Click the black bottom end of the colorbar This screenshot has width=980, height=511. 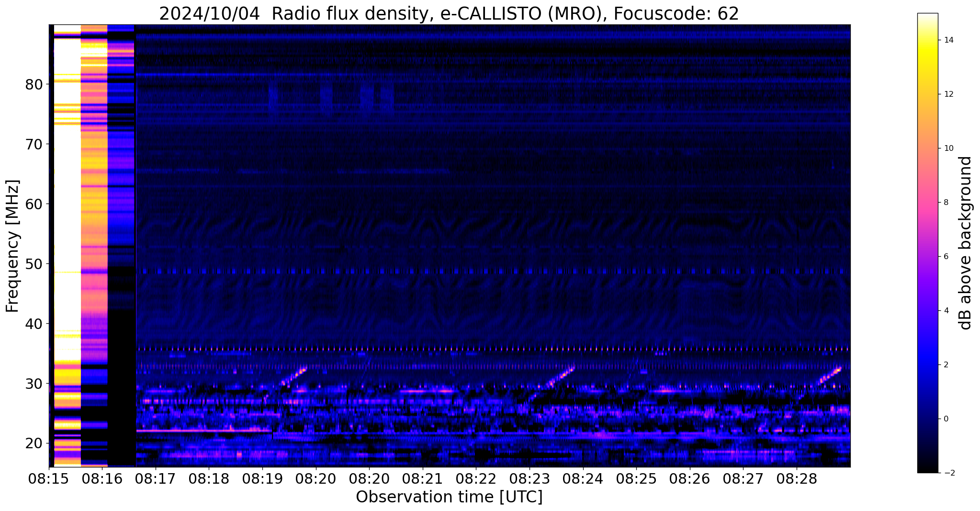[x=927, y=469]
